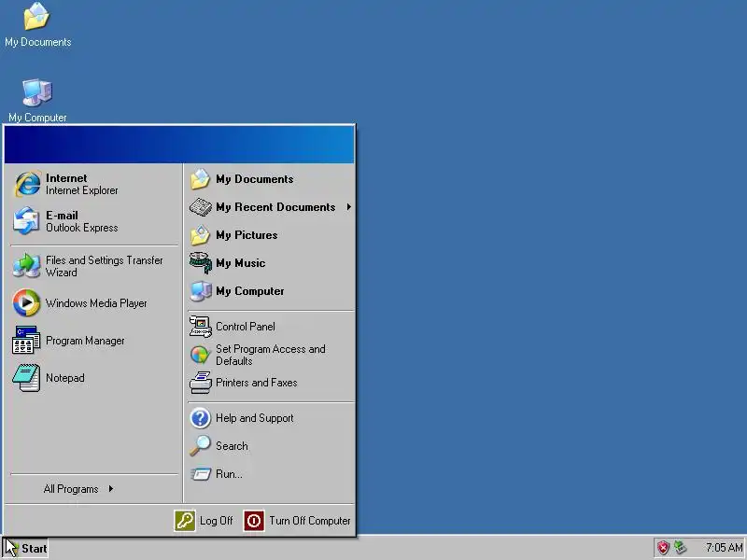Click the Printers and Faxes icon
The height and width of the screenshot is (560, 747).
[x=201, y=383]
